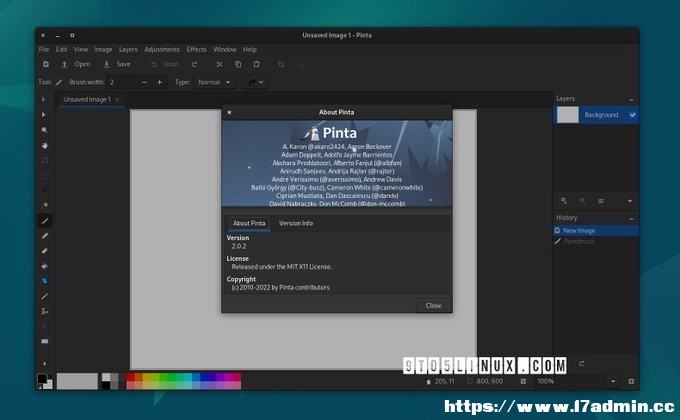Image resolution: width=680 pixels, height=420 pixels.
Task: Toggle Background layer visibility checkbox
Action: (x=633, y=115)
